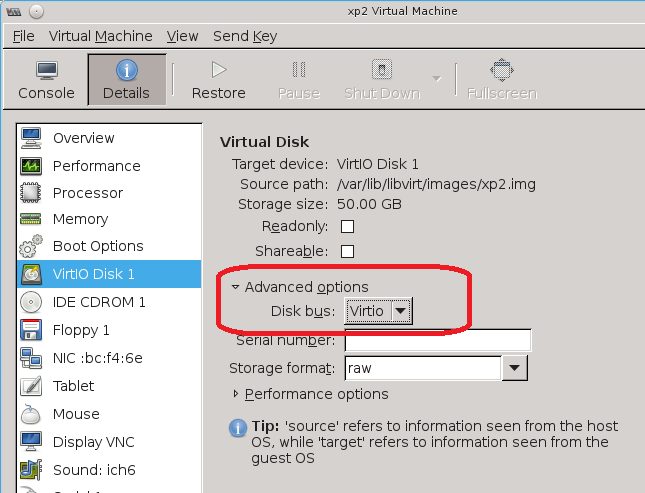This screenshot has height=493, width=645.
Task: Select the Overview sidebar item
Action: [83, 138]
